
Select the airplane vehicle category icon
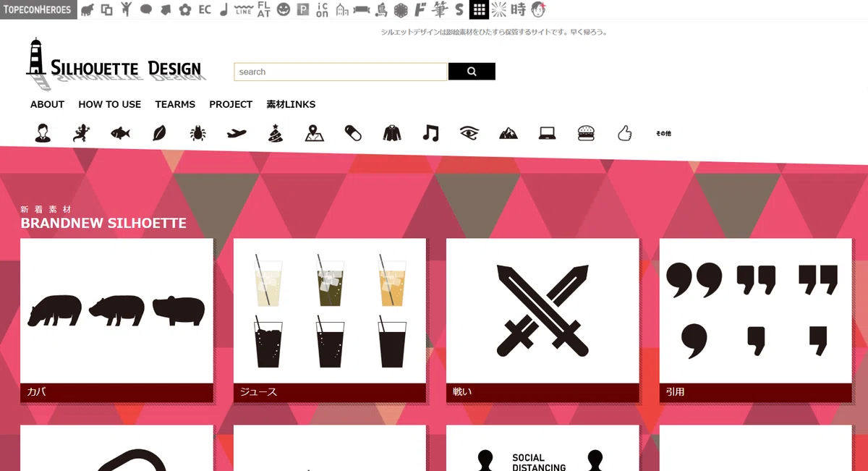click(237, 133)
